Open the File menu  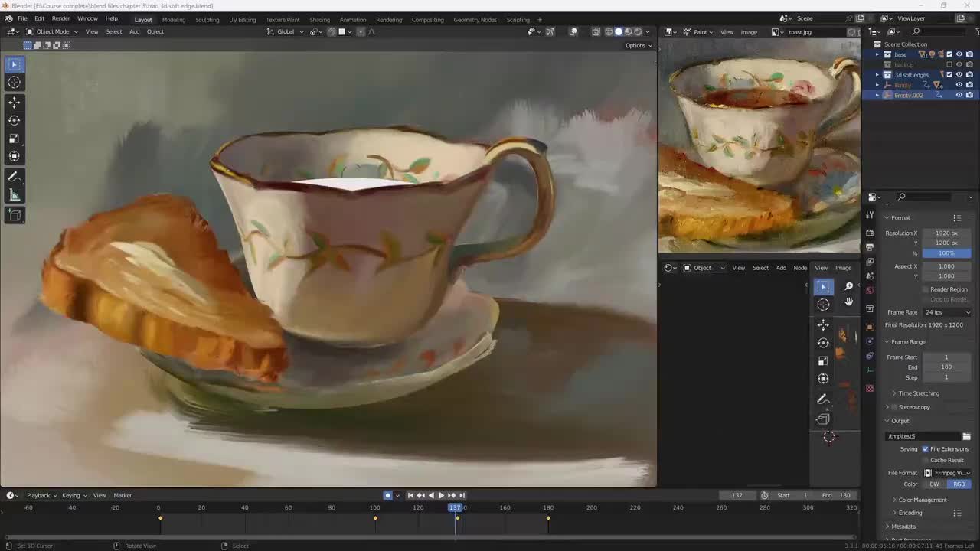click(22, 18)
